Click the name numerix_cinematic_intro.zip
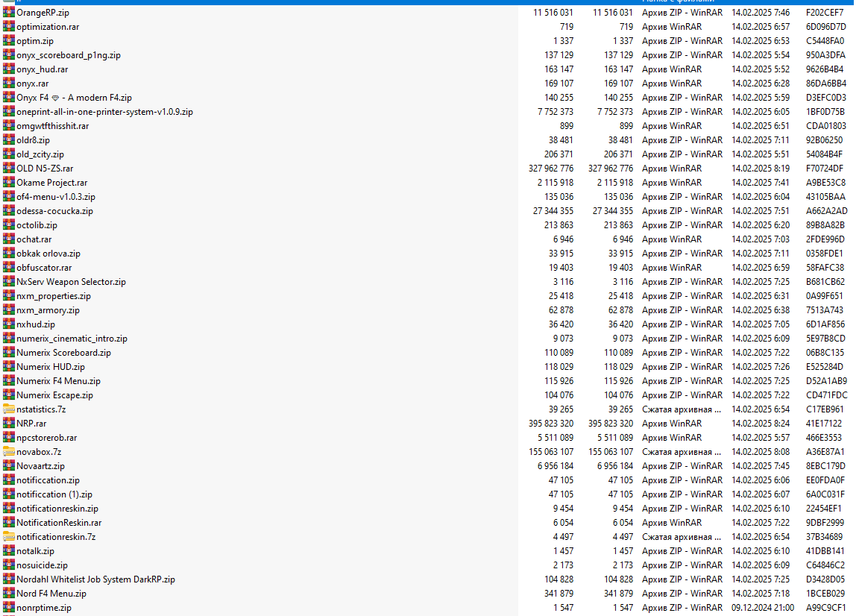859x616 pixels. [72, 339]
